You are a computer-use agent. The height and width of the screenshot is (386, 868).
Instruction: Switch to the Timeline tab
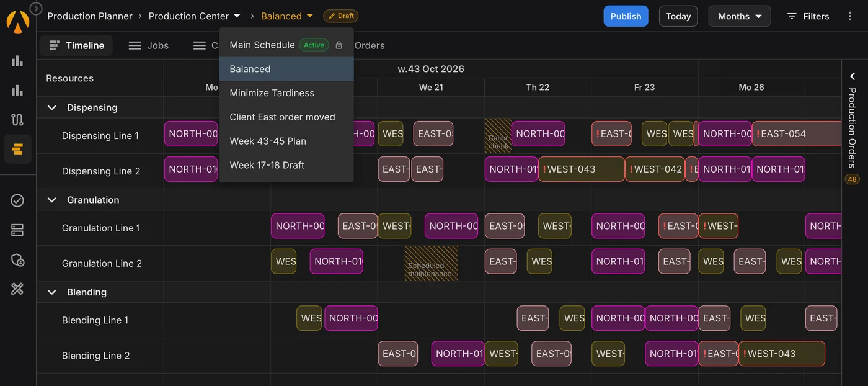pyautogui.click(x=76, y=45)
